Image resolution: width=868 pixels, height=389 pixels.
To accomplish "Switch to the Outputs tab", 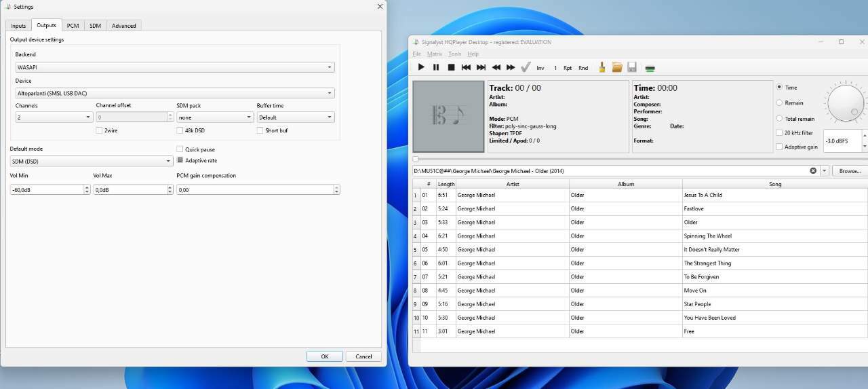I will pos(46,25).
